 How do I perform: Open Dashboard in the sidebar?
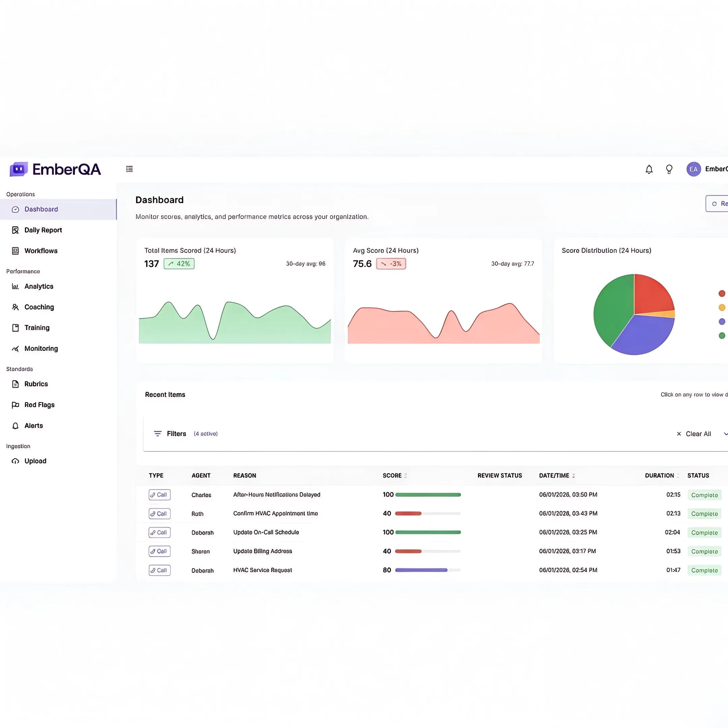[58, 210]
